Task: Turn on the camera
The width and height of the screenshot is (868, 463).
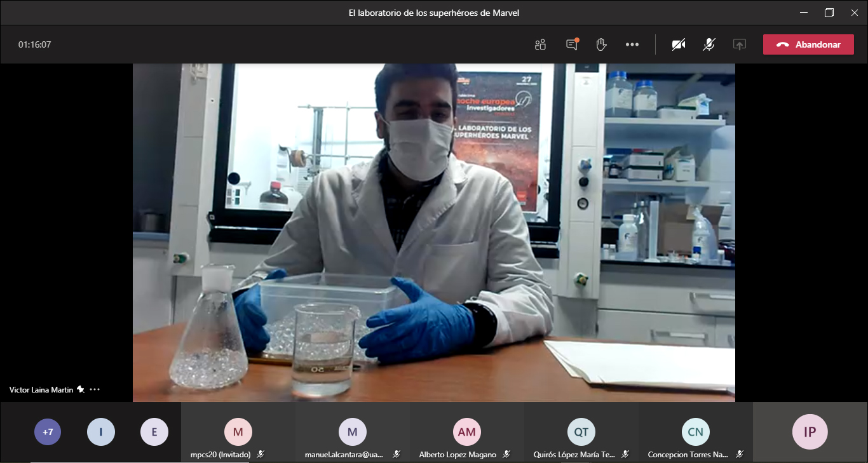Action: point(679,44)
